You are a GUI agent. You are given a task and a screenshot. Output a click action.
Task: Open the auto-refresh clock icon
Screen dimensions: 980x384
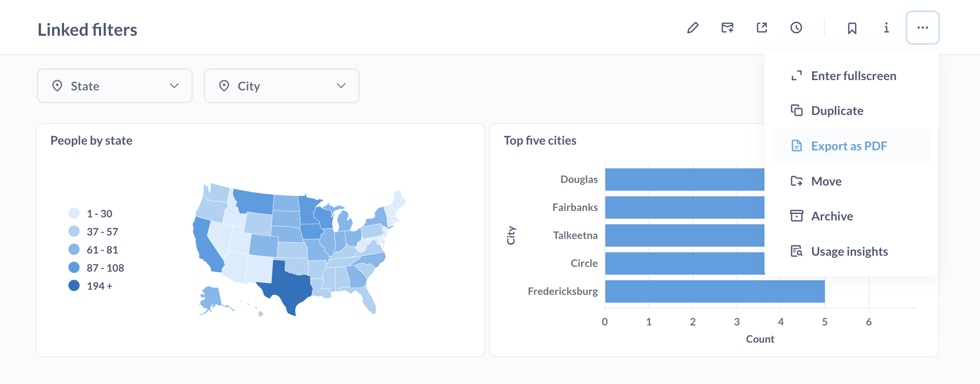pos(796,28)
